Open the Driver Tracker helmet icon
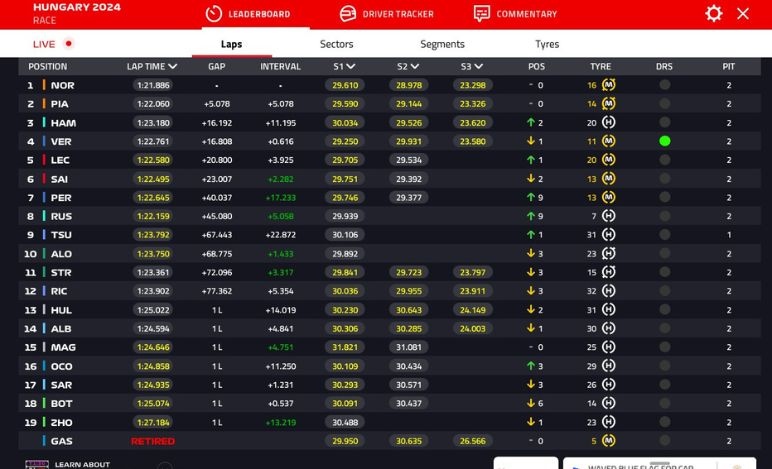Image resolution: width=772 pixels, height=469 pixels. (x=348, y=14)
